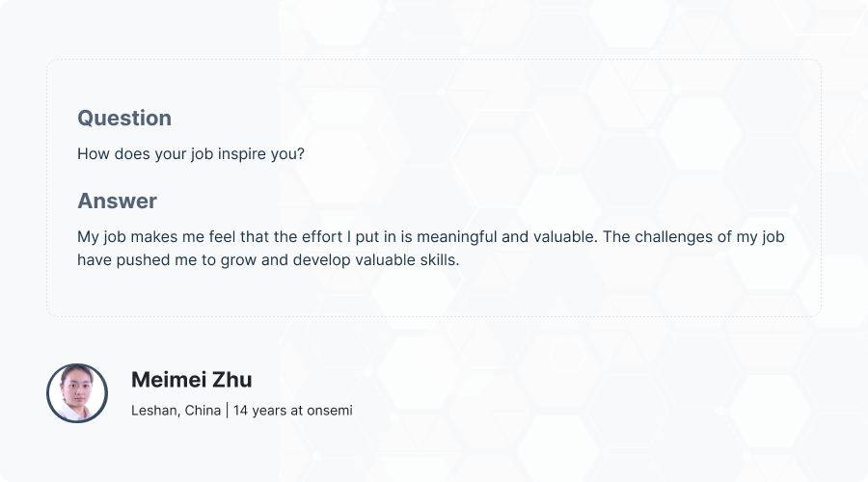Click Meimei Zhu's round profile photo
This screenshot has width=868, height=482.
point(77,393)
